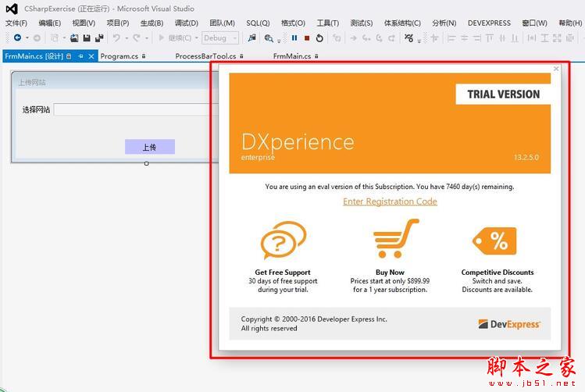This screenshot has height=392, width=585.
Task: Click the Align to Grid layout icon
Action: (434, 38)
